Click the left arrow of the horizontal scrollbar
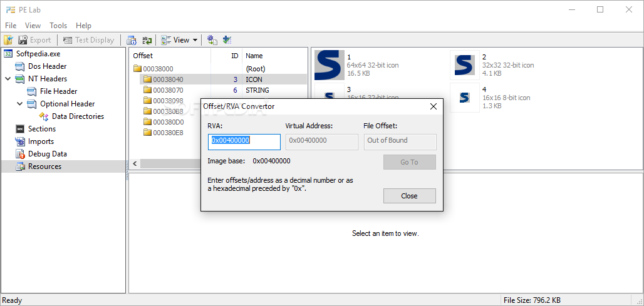Image resolution: width=644 pixels, height=306 pixels. [x=134, y=164]
